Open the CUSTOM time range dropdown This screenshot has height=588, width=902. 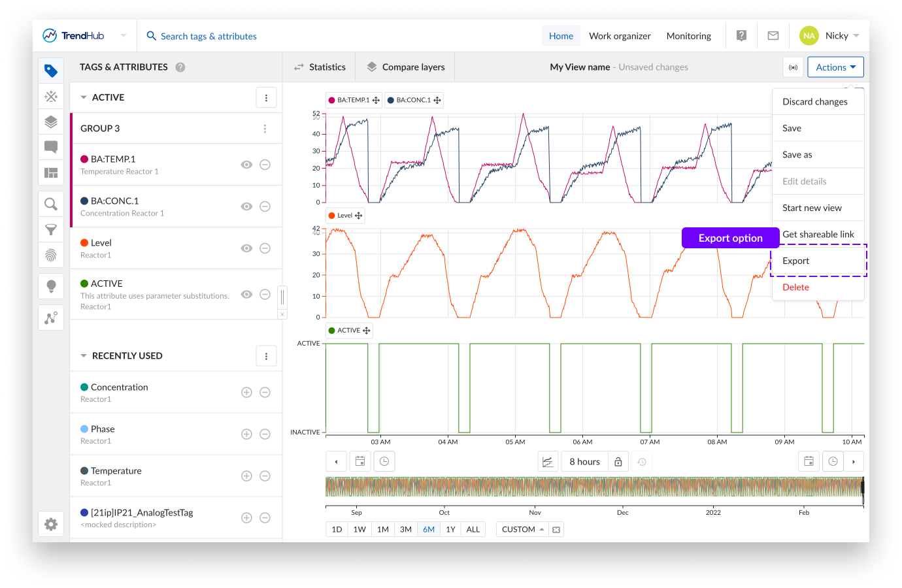[x=523, y=529]
